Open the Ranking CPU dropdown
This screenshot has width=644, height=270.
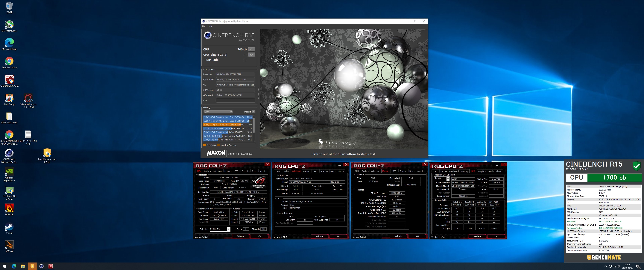[218, 112]
